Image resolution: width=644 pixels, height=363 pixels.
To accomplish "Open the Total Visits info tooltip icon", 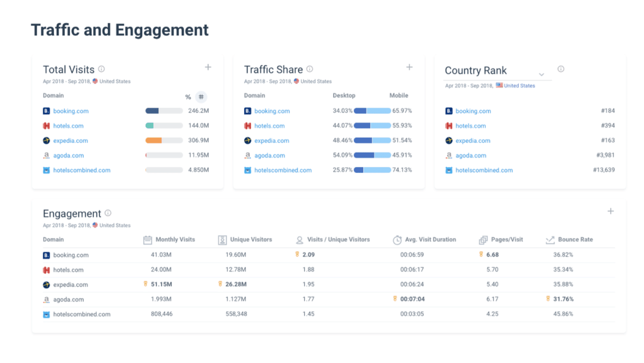I will pyautogui.click(x=101, y=68).
